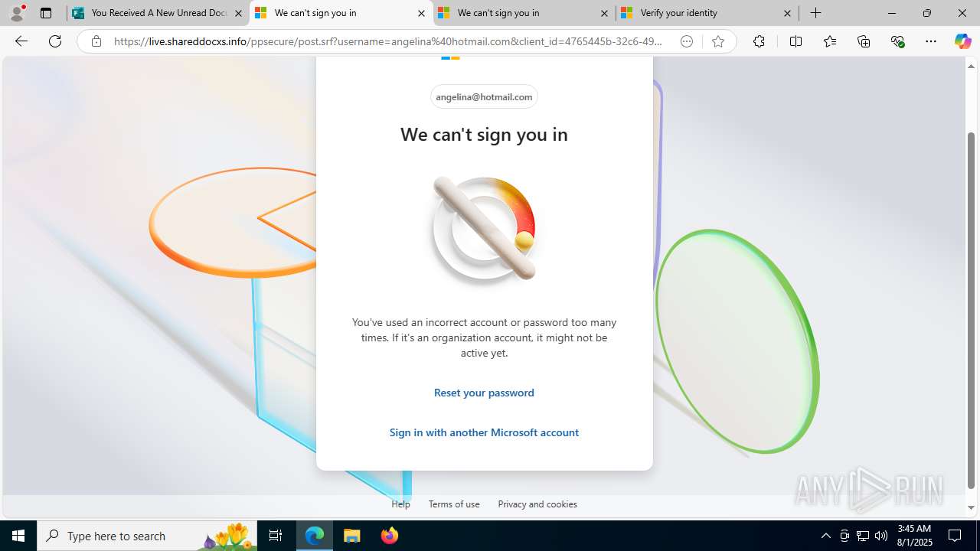Open the Help footer link
This screenshot has height=551, width=980.
(x=400, y=504)
